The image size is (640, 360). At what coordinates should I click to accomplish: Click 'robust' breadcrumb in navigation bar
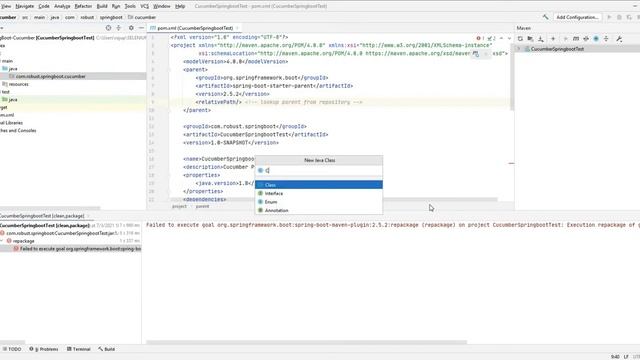pyautogui.click(x=87, y=17)
